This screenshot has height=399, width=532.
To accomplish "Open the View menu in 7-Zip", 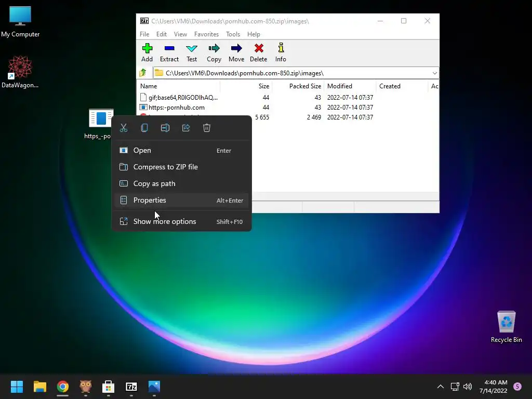I will (180, 34).
